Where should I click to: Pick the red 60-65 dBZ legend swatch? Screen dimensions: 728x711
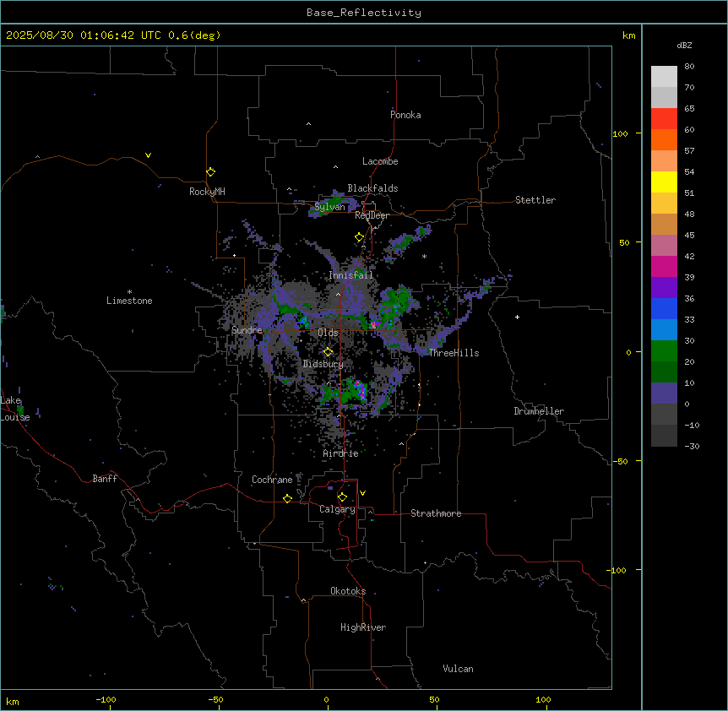pos(664,119)
